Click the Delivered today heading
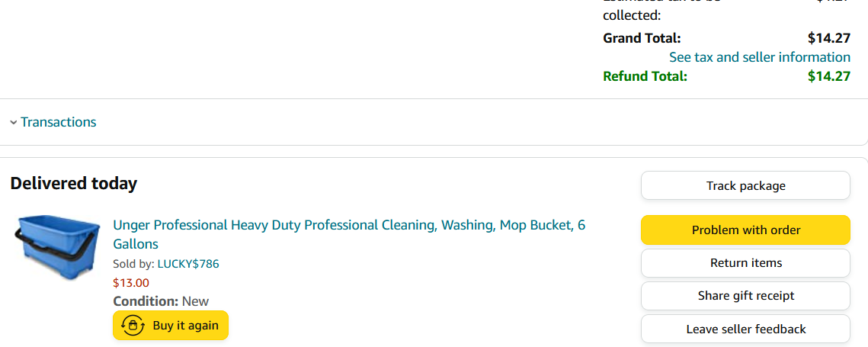This screenshot has width=868, height=347. [x=74, y=184]
